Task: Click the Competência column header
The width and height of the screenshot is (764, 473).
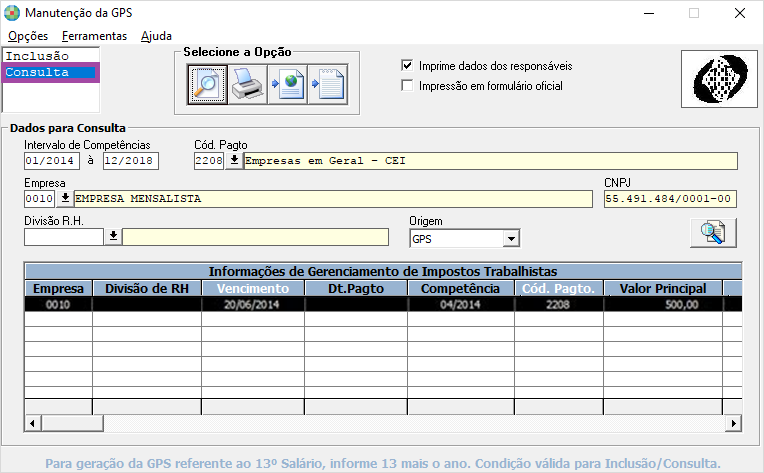Action: tap(460, 288)
